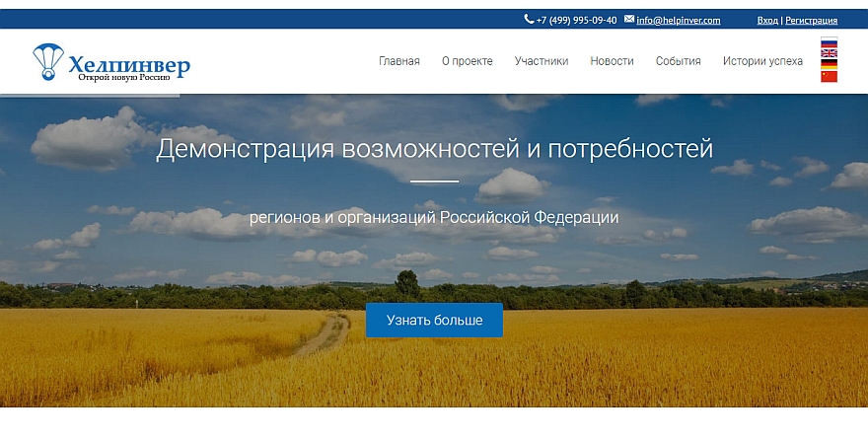Screen dimensions: 868x440
Task: Click the headline Демонстрация возможностей и потребностей
Action: (435, 149)
